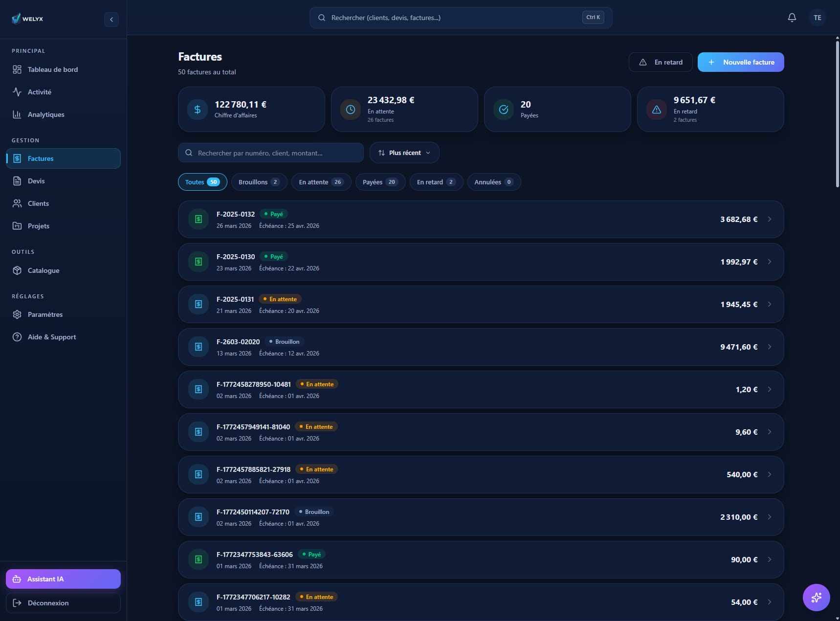Screen dimensions: 840x621
Task: Click the invoice icon for F-1772457885821-27918
Action: [199, 475]
